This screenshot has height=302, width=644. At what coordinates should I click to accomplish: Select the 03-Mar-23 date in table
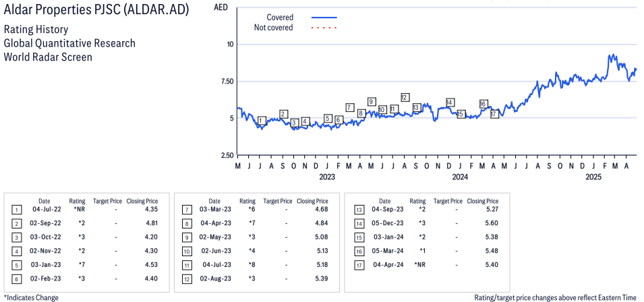(216, 209)
